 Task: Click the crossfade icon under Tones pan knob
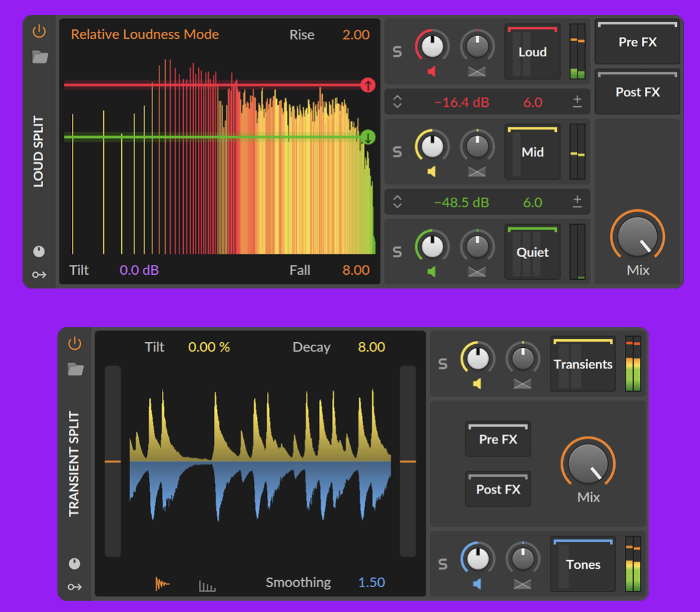click(x=522, y=584)
